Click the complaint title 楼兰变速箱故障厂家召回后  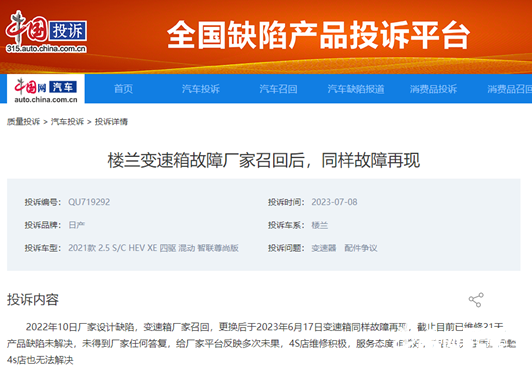(264, 160)
